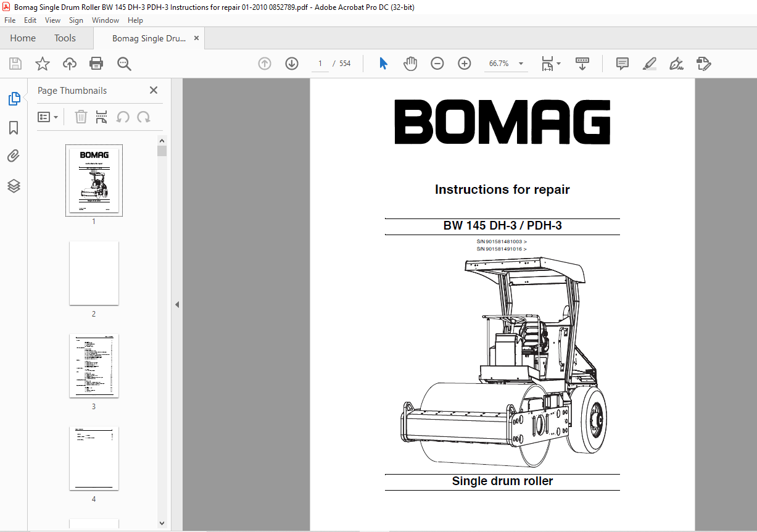
Task: Click the 'Single drum roller' caption
Action: [x=502, y=481]
